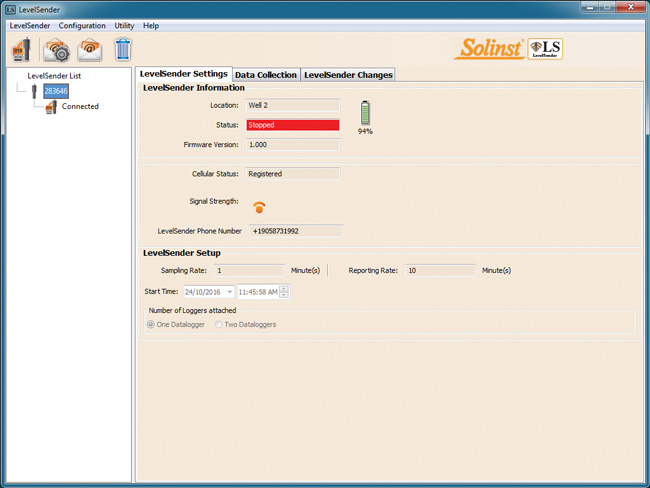The height and width of the screenshot is (488, 650).
Task: Click the Start Time clock spinner arrows
Action: (284, 292)
